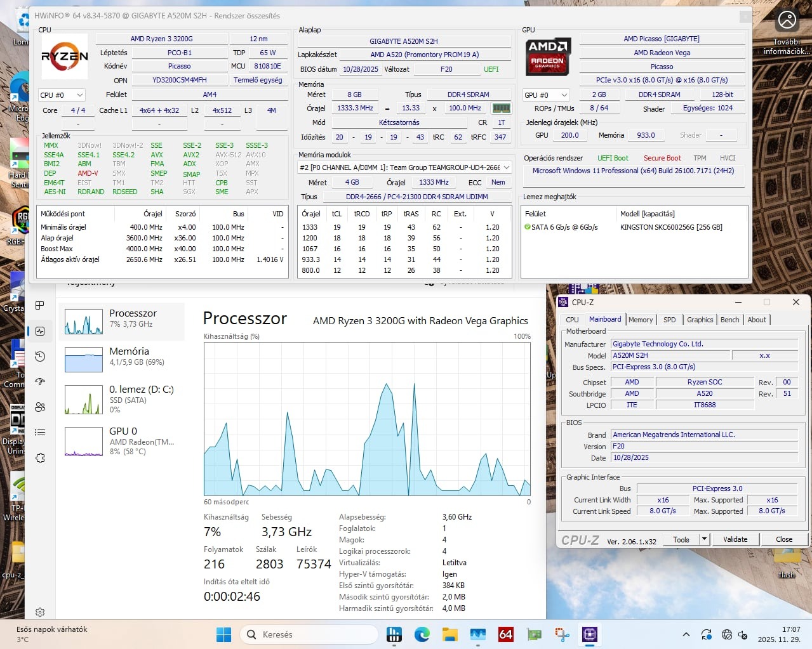Click the AMD Picasso [GIGABYTE] GPU field

(x=662, y=39)
